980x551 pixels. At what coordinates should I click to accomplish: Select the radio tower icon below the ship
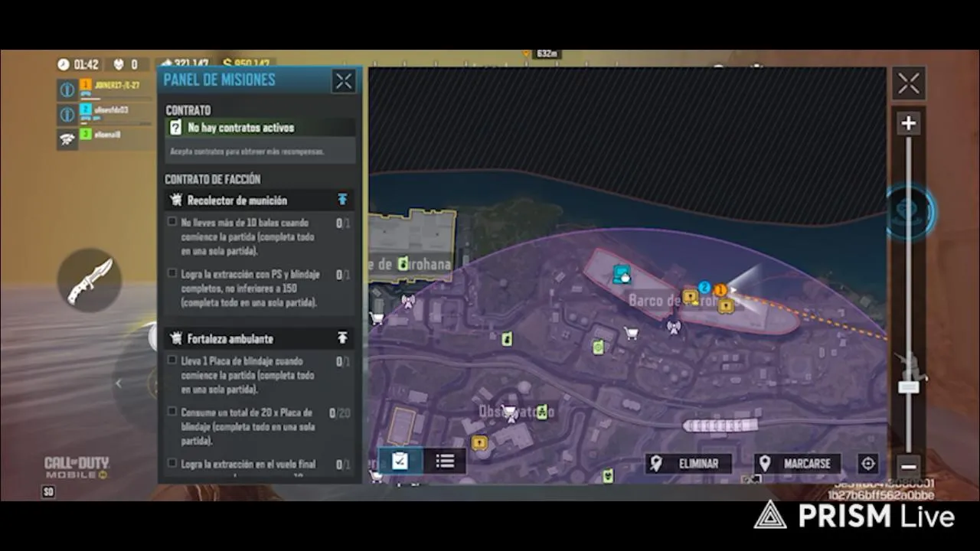coord(674,328)
